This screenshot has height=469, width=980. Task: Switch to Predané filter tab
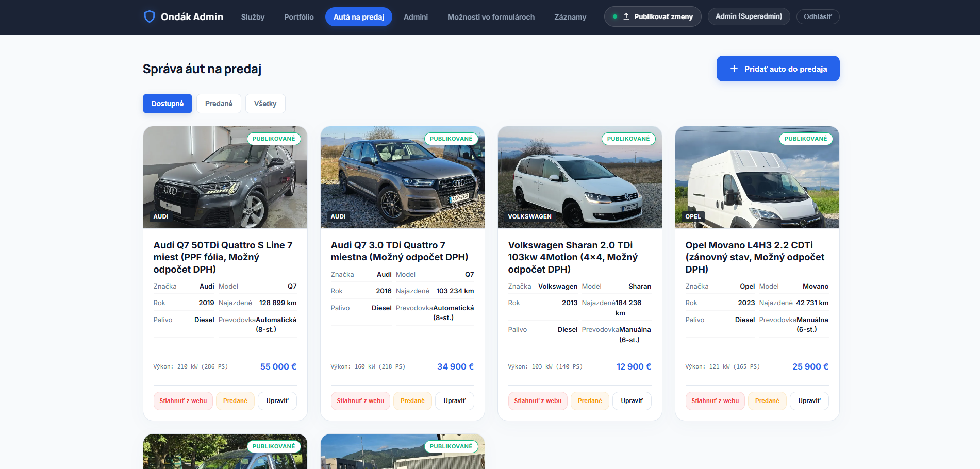point(219,104)
